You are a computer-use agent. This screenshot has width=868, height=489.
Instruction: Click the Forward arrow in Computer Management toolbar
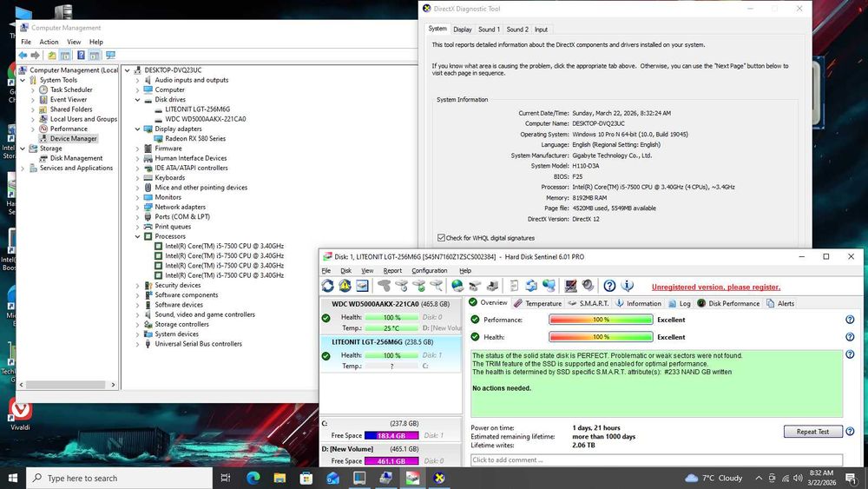click(36, 55)
